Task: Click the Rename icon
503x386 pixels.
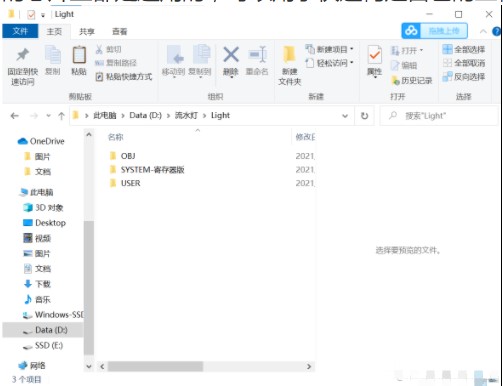Action: coord(258,54)
